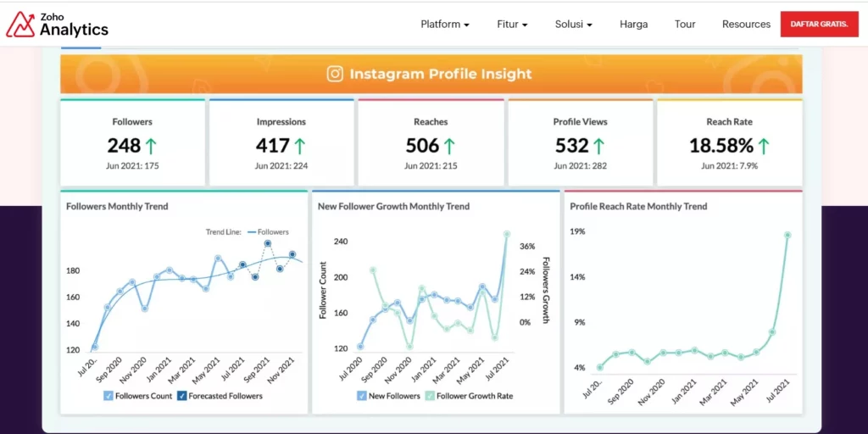Image resolution: width=868 pixels, height=434 pixels.
Task: Click the 36% axis label in growth chart
Action: coord(527,246)
